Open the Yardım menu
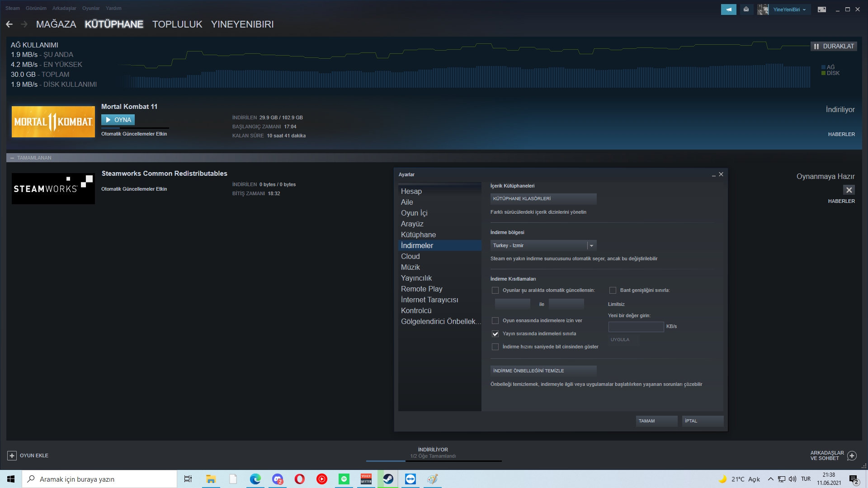Image resolution: width=868 pixels, height=488 pixels. tap(113, 8)
